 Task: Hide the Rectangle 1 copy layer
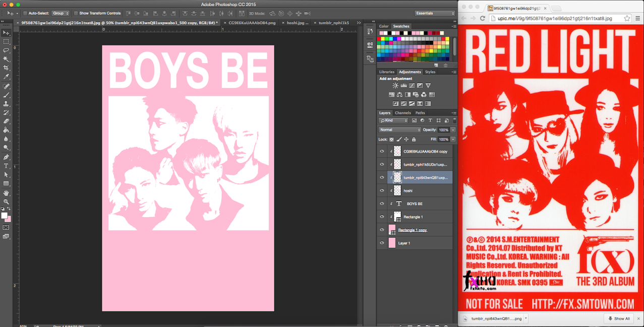[382, 230]
